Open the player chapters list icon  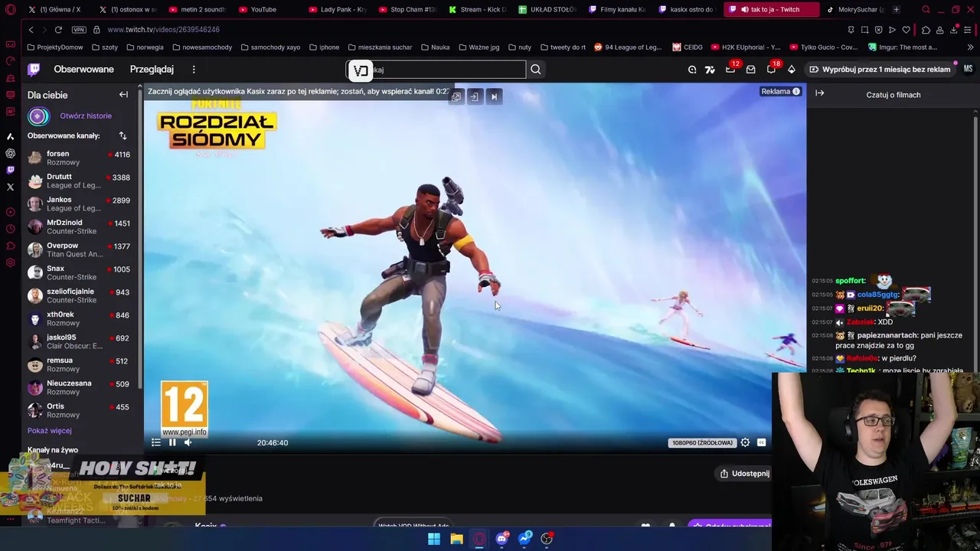[156, 442]
